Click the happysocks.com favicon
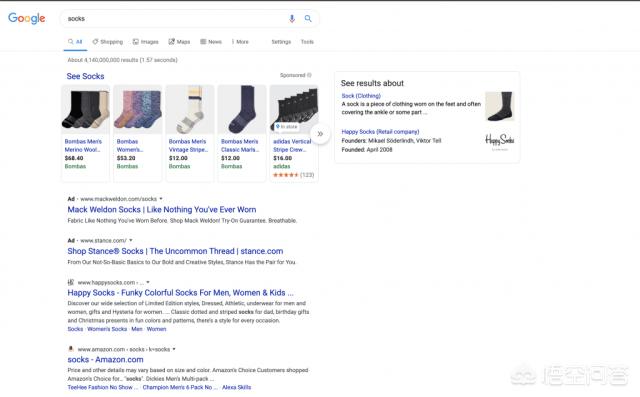640x397 pixels. [x=71, y=282]
